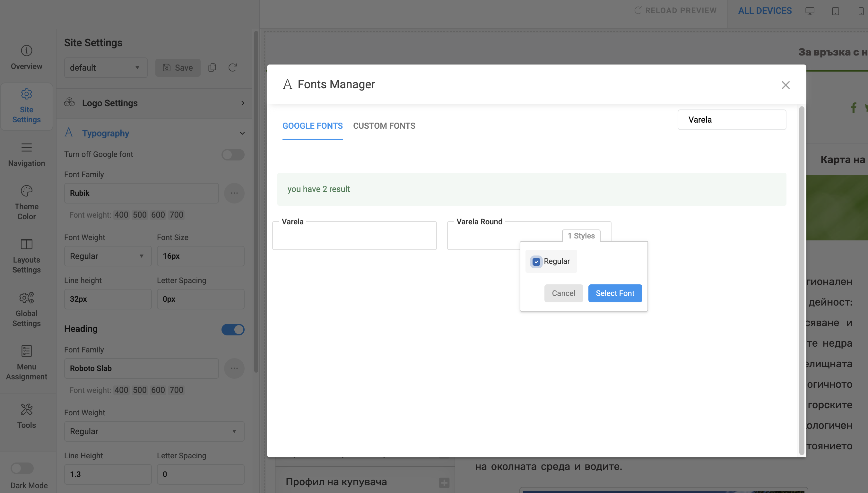Switch to Custom Fonts tab

(x=384, y=126)
